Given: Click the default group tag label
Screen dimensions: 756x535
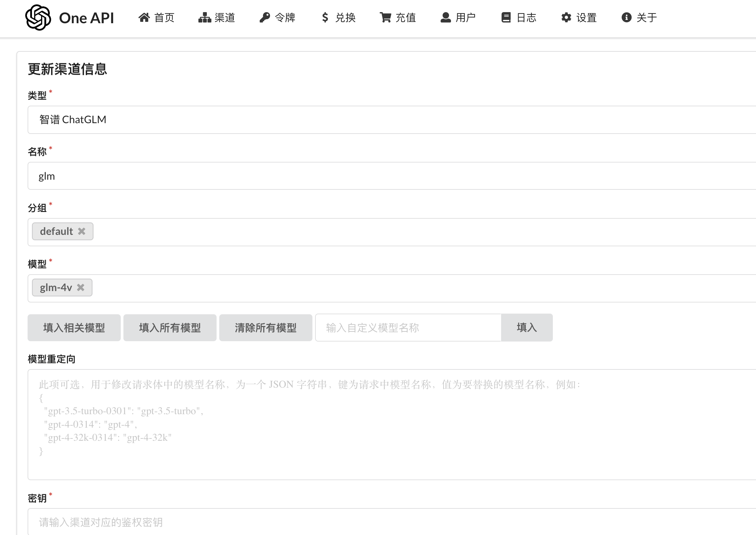Looking at the screenshot, I should click(56, 231).
